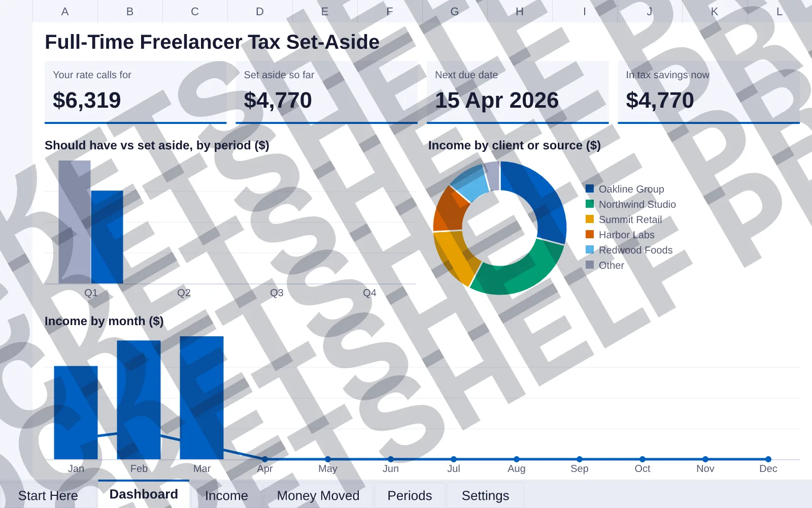Image resolution: width=812 pixels, height=508 pixels.
Task: Click the Harbor Labs legend swatch
Action: (x=590, y=234)
